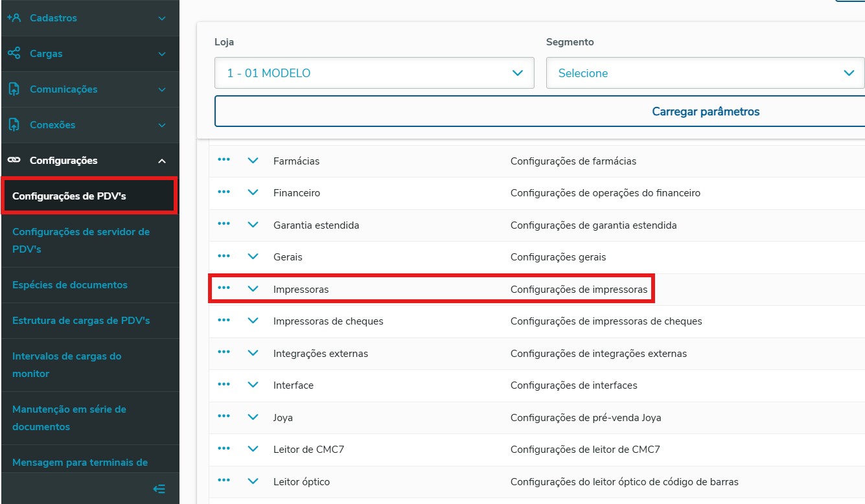Open the three-dots menu for Financeiro
The image size is (865, 504).
[x=224, y=192]
